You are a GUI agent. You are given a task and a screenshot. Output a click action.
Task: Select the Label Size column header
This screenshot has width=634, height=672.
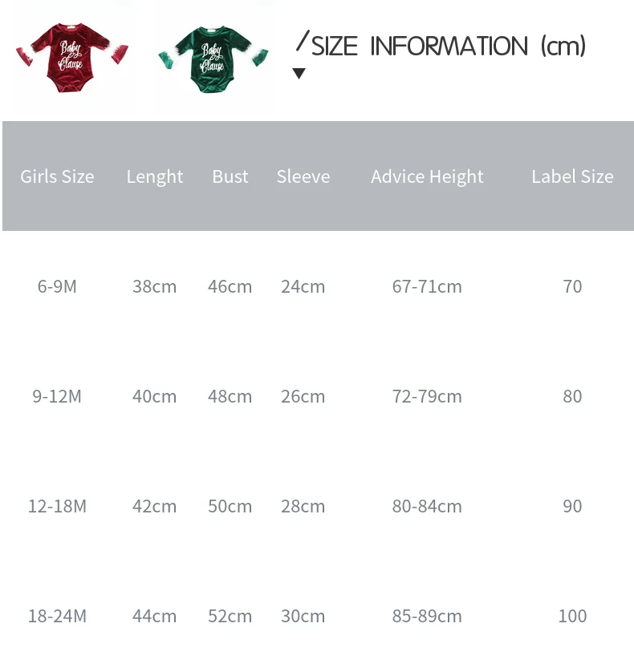coord(573,176)
